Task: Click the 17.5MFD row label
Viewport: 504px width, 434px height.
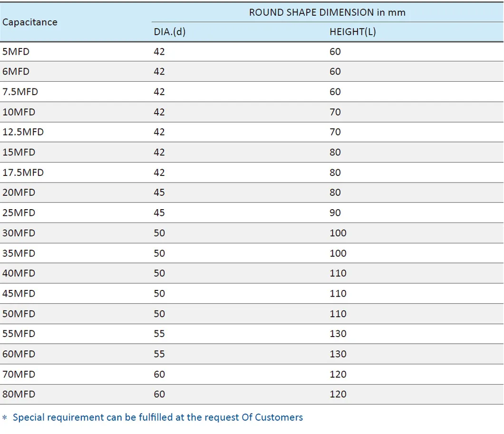Action: click(23, 173)
